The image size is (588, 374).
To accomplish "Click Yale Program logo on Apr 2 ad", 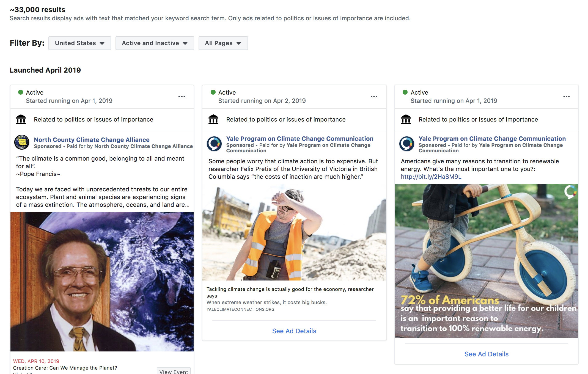I will [214, 144].
